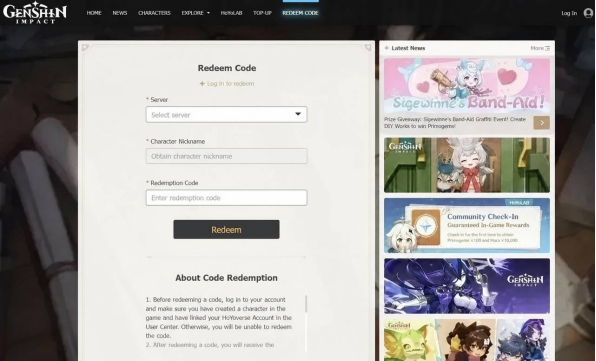The image size is (596, 361).
Task: Click the Redemption Code field label
Action: pyautogui.click(x=174, y=183)
